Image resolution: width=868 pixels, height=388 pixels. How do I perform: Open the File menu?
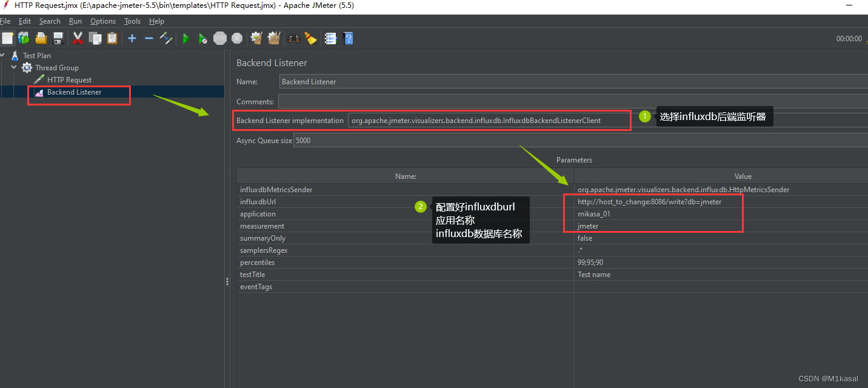pos(5,21)
